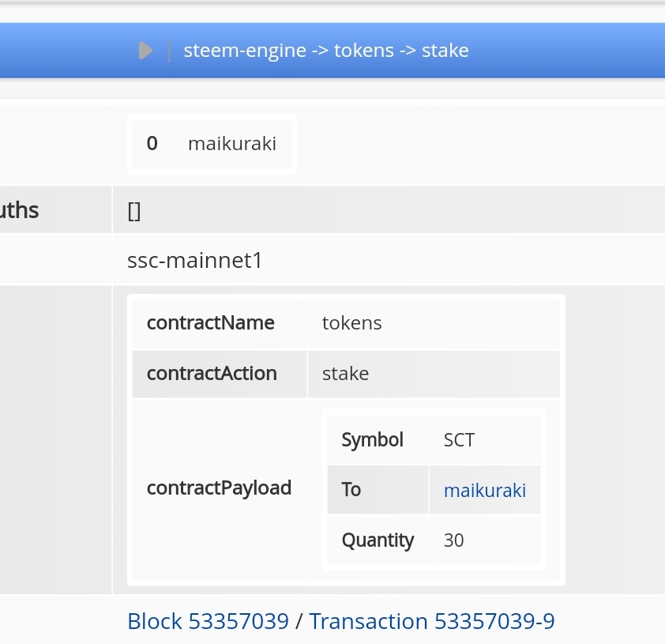Click the contractName label

pos(210,323)
